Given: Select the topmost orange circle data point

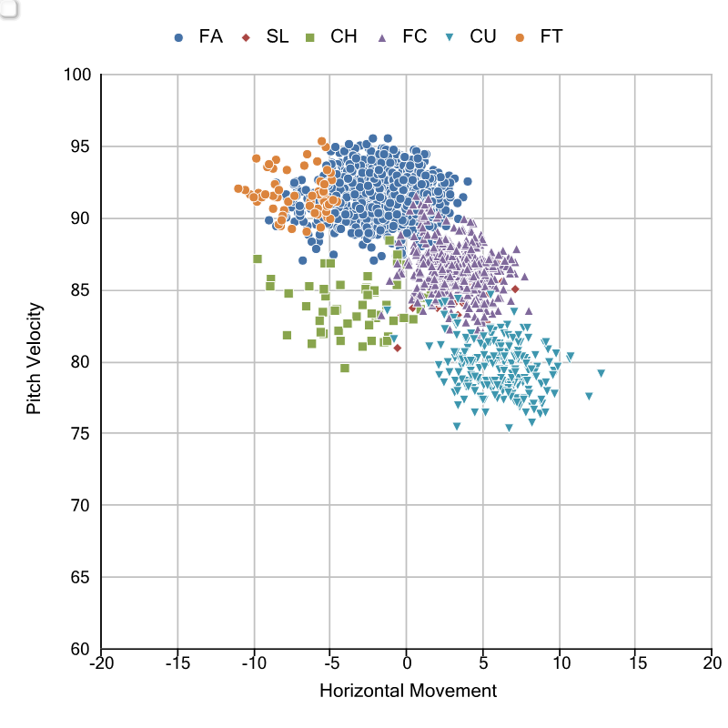Looking at the screenshot, I should (x=321, y=141).
